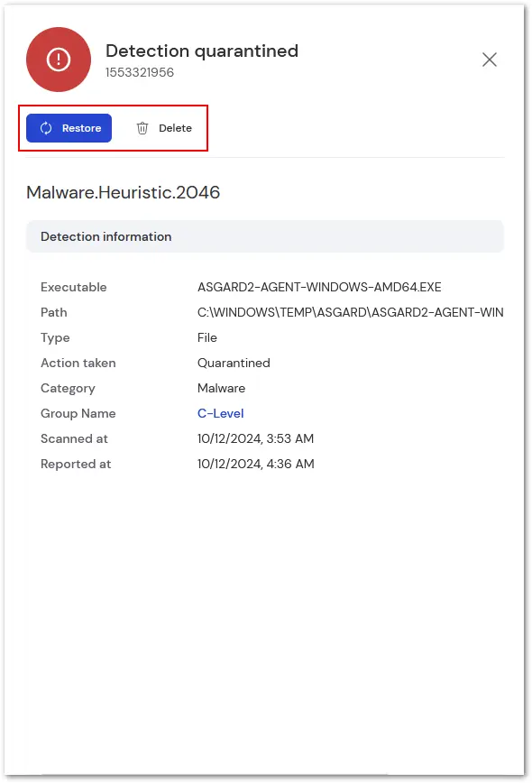The image size is (532, 783).
Task: Click the Executable field label
Action: click(74, 287)
